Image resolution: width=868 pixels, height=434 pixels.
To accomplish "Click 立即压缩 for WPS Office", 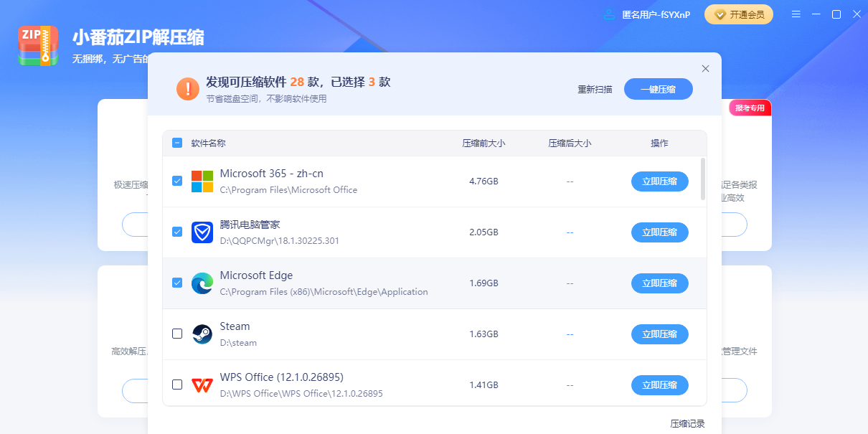I will coord(660,385).
